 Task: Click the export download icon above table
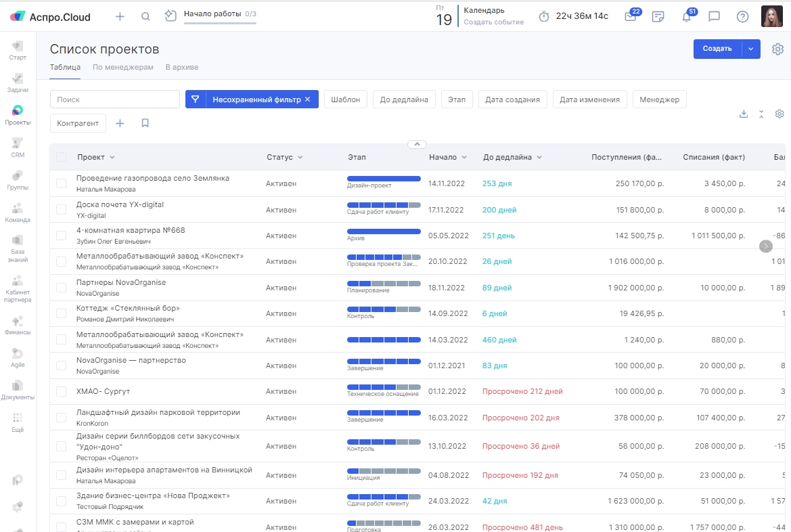pyautogui.click(x=744, y=114)
